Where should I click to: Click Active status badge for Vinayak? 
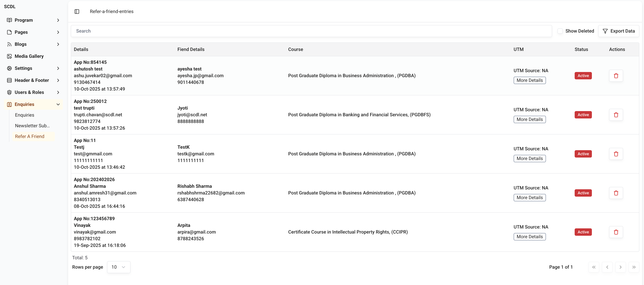click(x=583, y=232)
